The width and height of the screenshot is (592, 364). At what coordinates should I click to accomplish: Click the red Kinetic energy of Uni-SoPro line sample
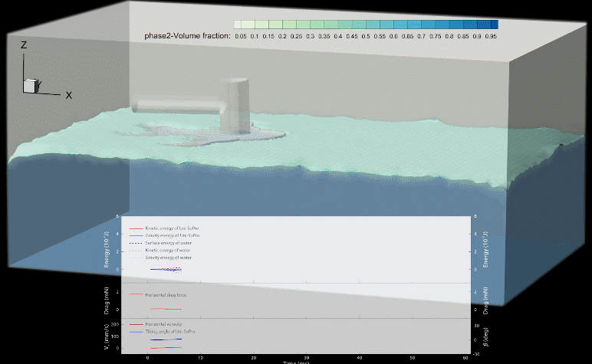pos(137,229)
